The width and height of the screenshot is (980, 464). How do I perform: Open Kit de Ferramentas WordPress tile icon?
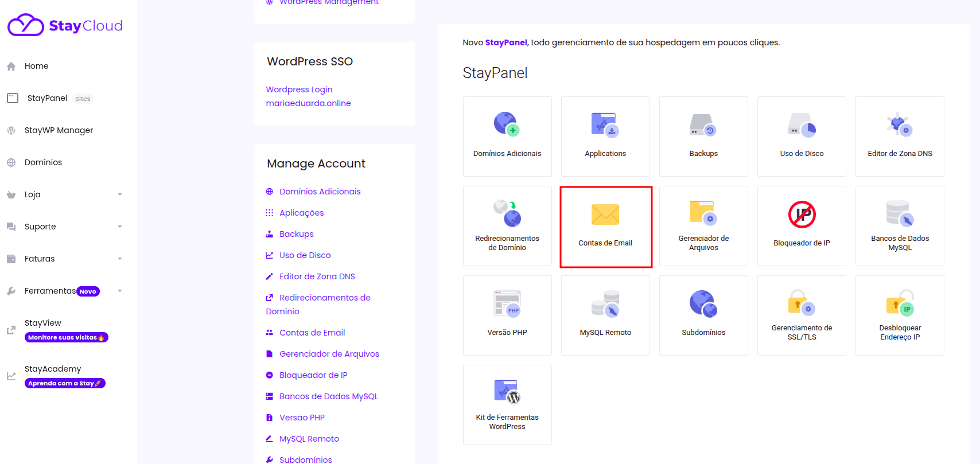[507, 392]
